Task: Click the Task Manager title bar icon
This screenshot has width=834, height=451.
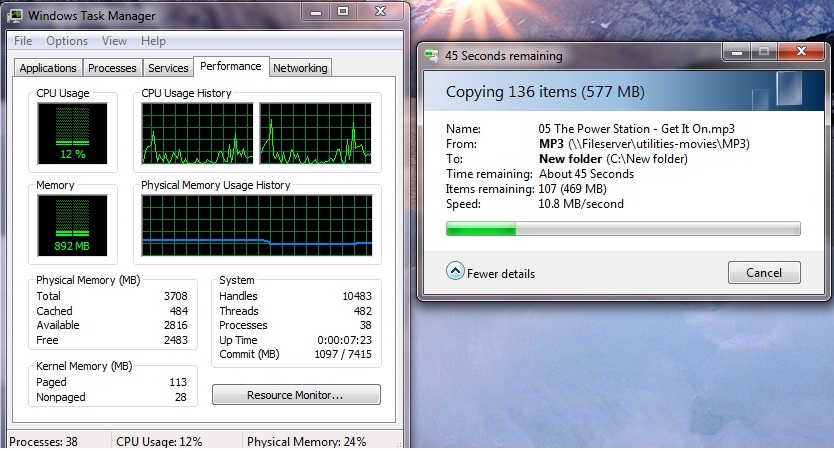Action: point(15,15)
